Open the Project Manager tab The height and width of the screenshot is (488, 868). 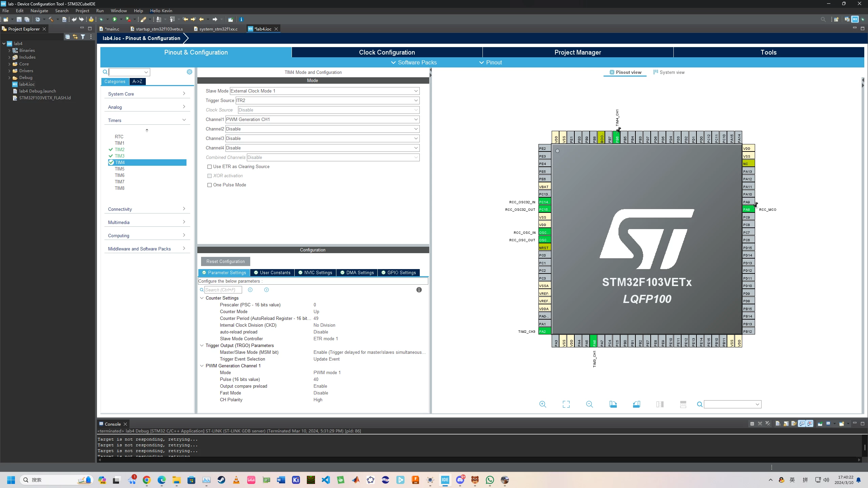578,52
